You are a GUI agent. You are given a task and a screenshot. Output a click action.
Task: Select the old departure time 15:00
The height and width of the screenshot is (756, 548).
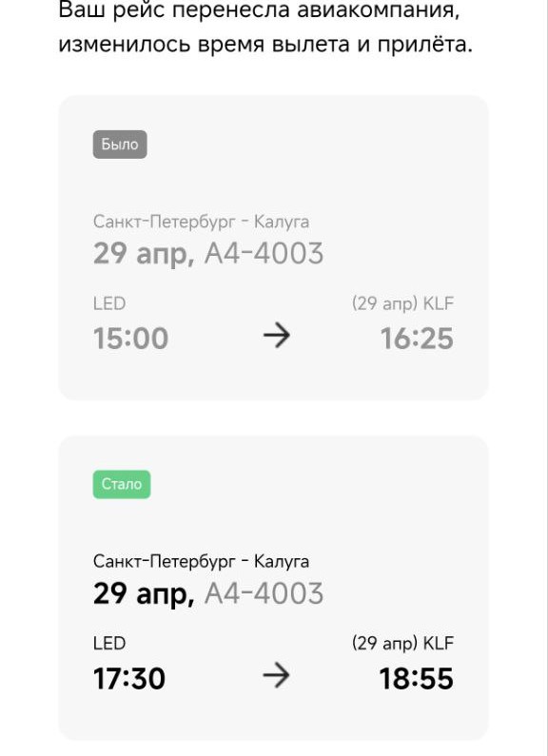[x=130, y=339]
